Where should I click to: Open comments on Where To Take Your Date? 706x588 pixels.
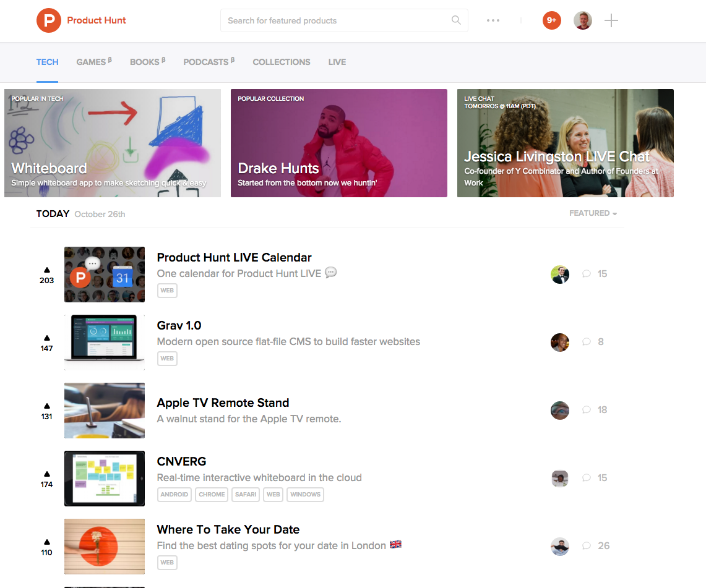pyautogui.click(x=596, y=546)
